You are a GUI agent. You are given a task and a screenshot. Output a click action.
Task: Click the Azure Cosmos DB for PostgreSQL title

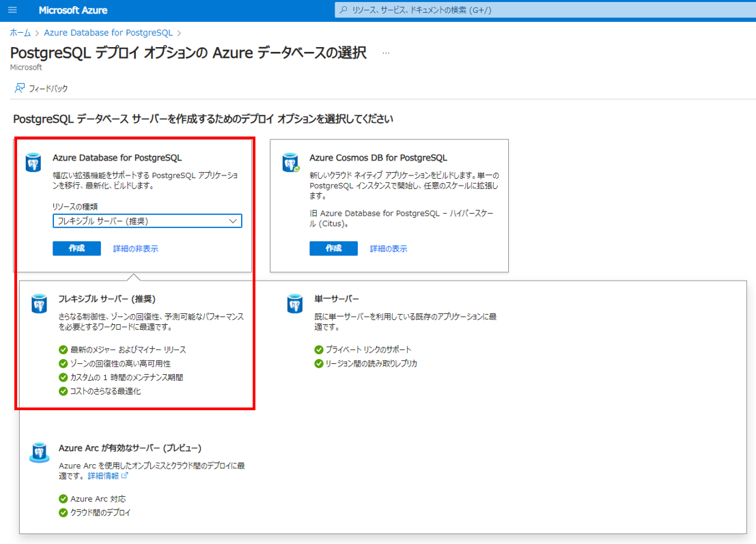(378, 158)
